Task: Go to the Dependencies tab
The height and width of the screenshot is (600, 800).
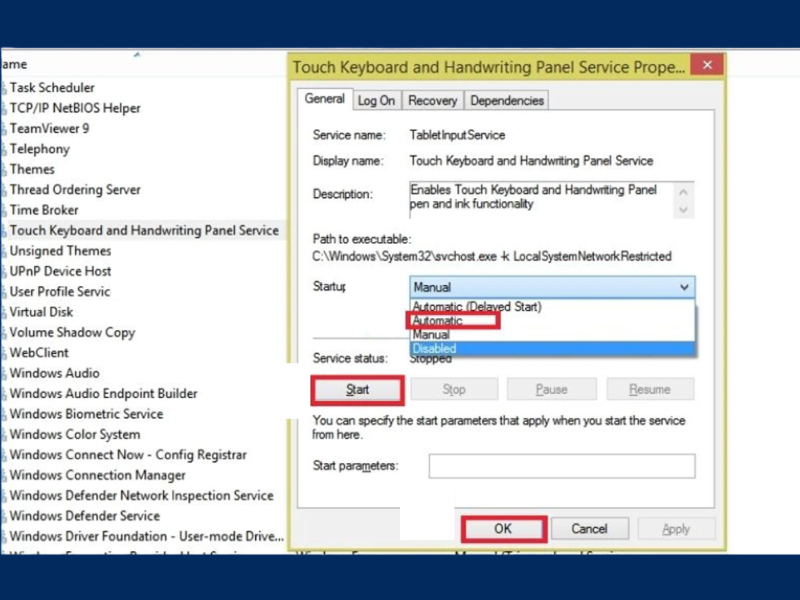Action: pyautogui.click(x=506, y=100)
